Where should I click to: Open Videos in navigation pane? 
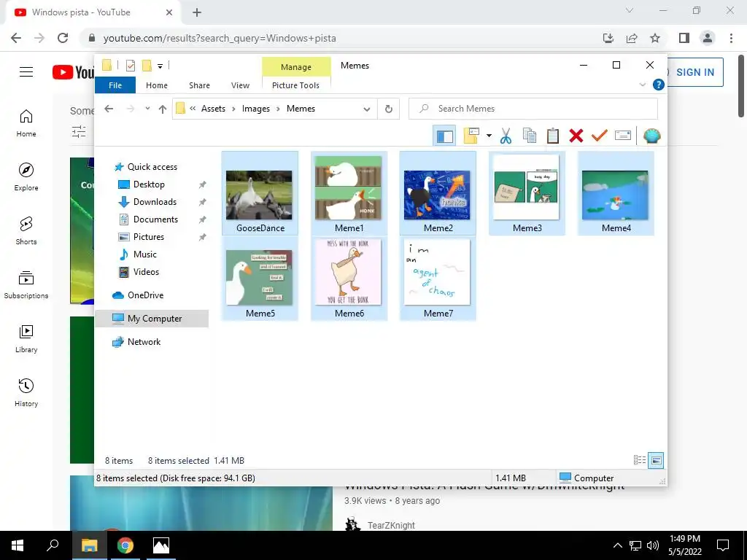click(x=146, y=272)
